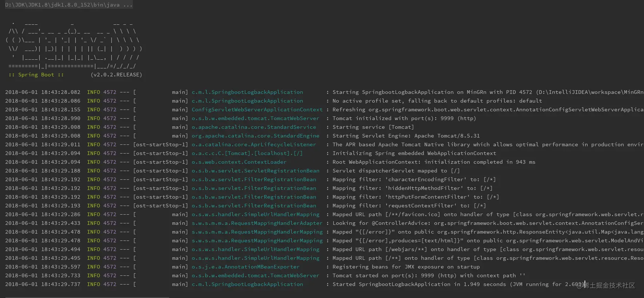Click 'Servlet dispatcherServlet mapped to [/]'
Screen dimensions: 644x298
(396, 171)
